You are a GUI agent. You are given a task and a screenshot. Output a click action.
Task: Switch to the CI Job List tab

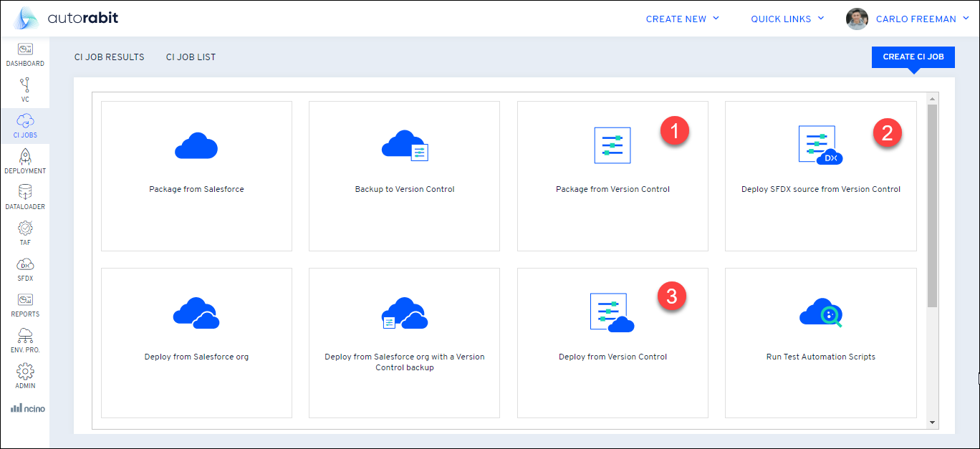(191, 57)
